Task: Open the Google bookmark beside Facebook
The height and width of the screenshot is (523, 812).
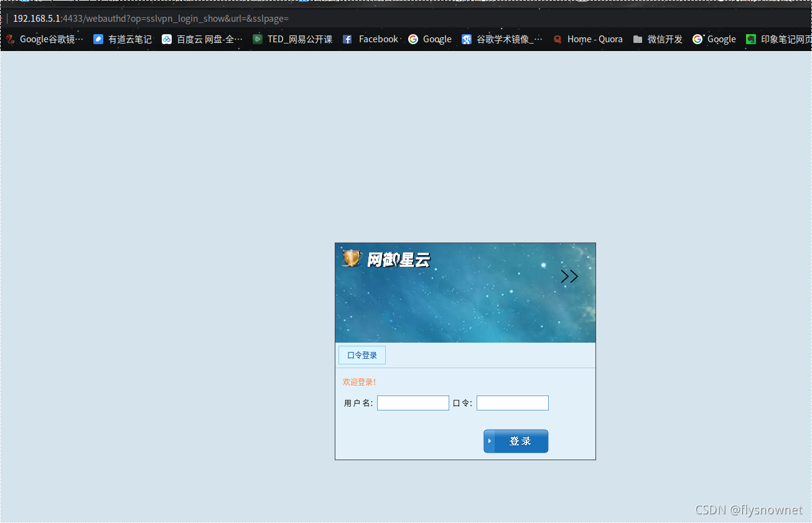Action: click(430, 39)
